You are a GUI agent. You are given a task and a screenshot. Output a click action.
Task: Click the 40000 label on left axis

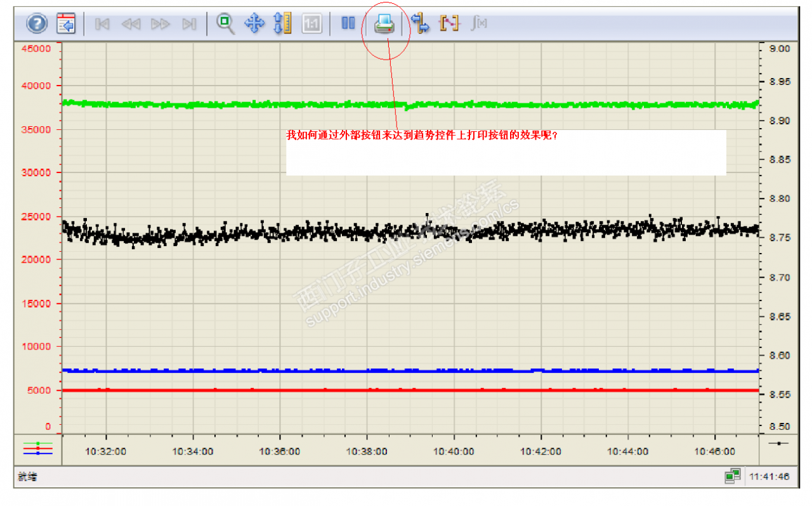pos(36,86)
